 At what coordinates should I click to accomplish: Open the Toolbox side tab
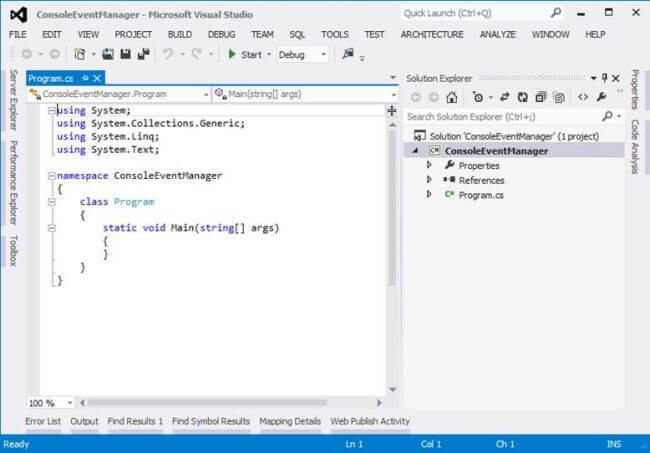[13, 250]
